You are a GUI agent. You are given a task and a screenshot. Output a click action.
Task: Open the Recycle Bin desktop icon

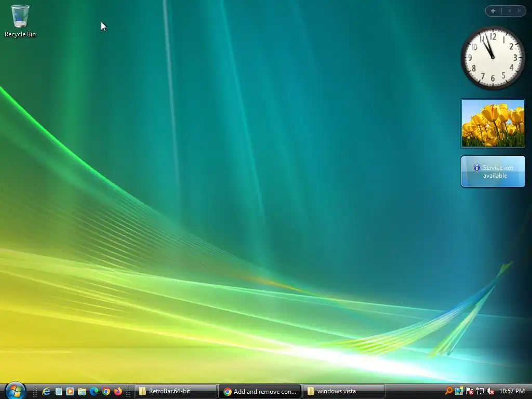(20, 21)
